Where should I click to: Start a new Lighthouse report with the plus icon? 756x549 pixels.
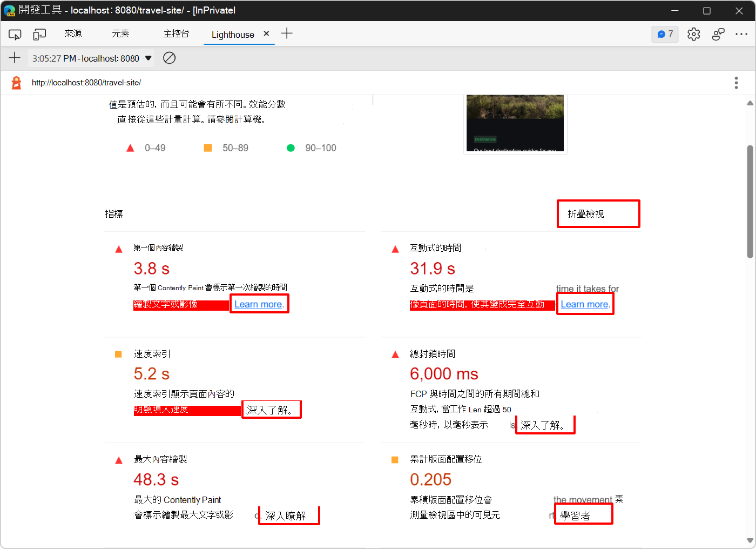point(15,58)
